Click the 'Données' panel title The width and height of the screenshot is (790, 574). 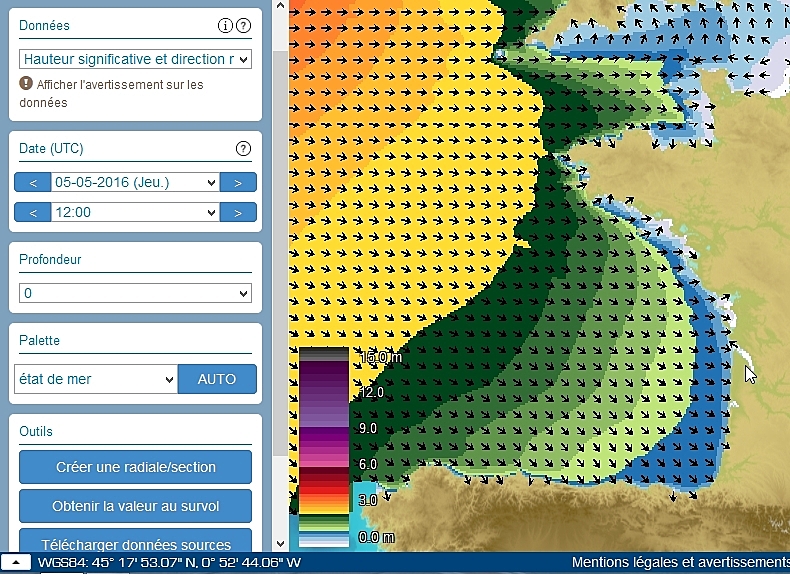click(44, 25)
